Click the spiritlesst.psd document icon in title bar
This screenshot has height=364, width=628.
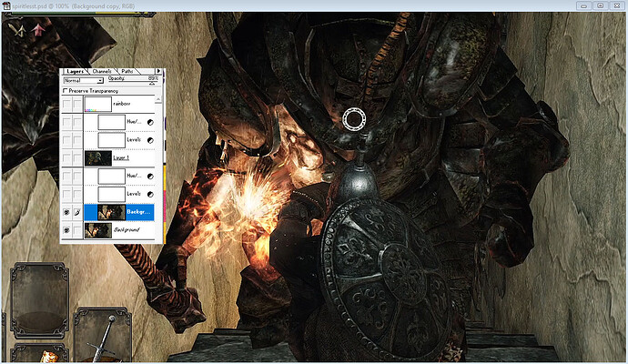coord(6,5)
